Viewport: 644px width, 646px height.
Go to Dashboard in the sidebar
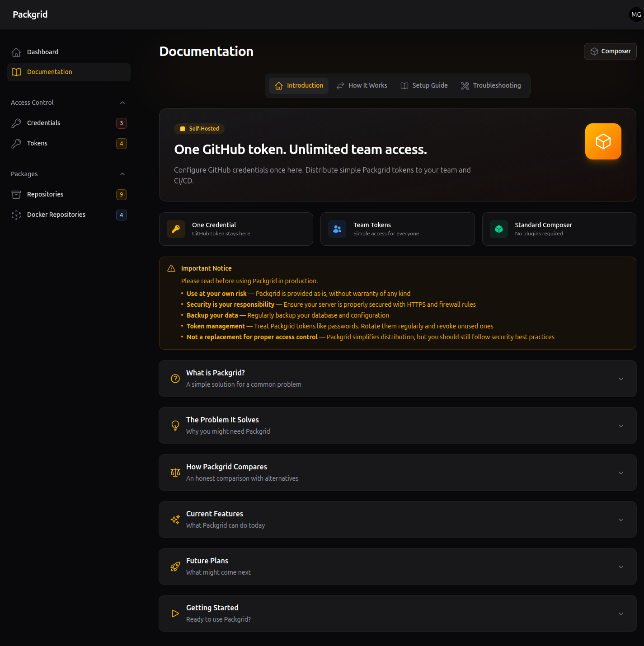coord(69,52)
